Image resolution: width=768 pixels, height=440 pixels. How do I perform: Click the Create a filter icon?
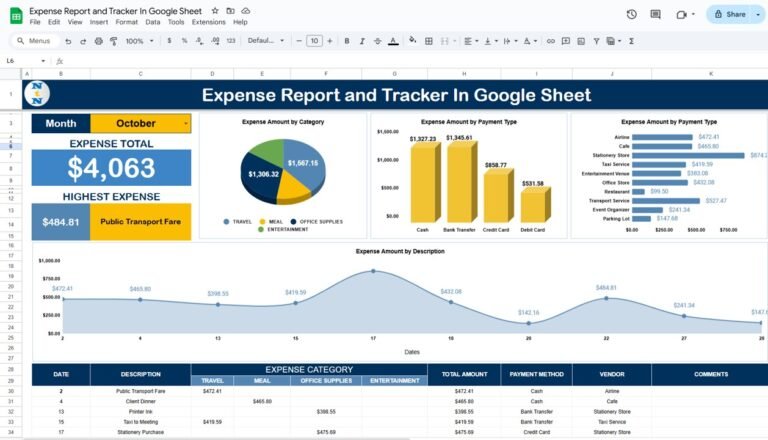coord(597,41)
